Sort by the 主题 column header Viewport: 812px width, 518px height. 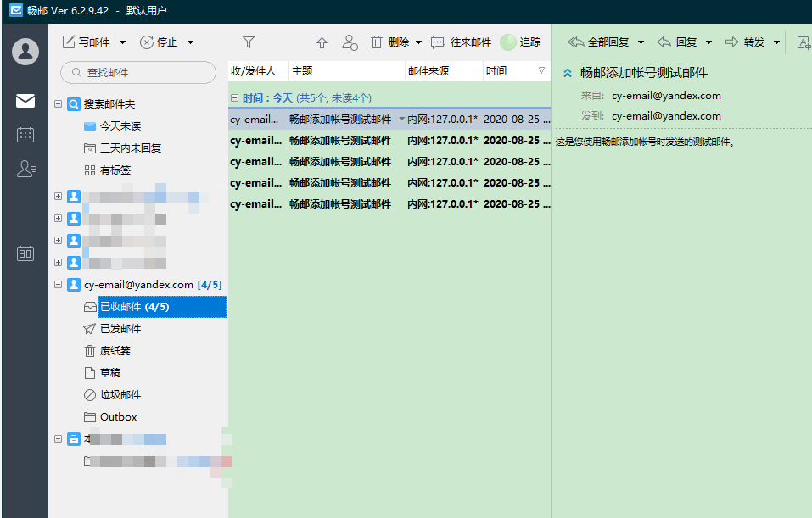(x=347, y=71)
